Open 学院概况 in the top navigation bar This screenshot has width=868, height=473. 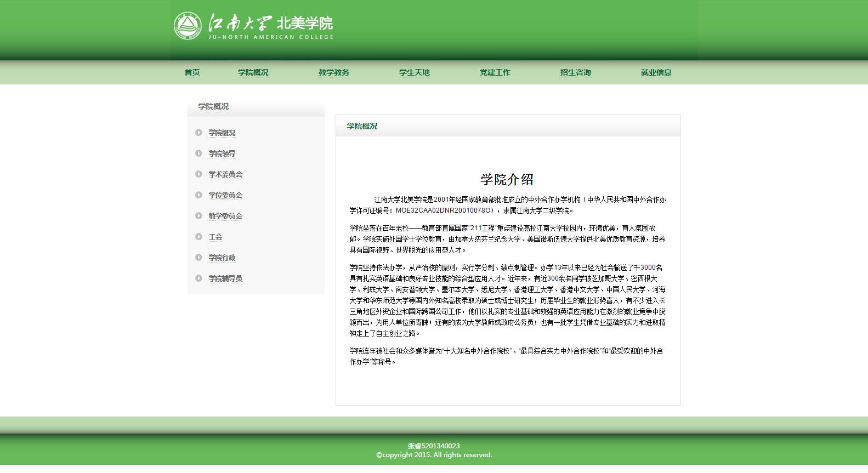[253, 72]
